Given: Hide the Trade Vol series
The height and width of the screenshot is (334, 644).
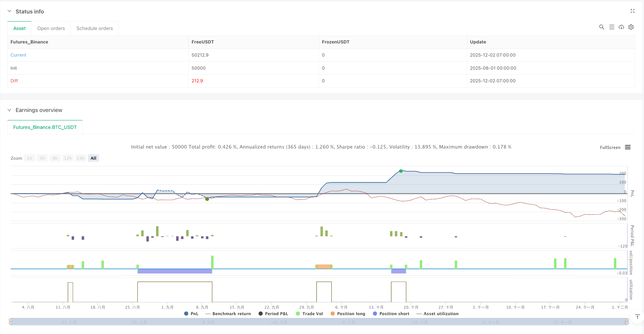Looking at the screenshot, I should [309, 314].
